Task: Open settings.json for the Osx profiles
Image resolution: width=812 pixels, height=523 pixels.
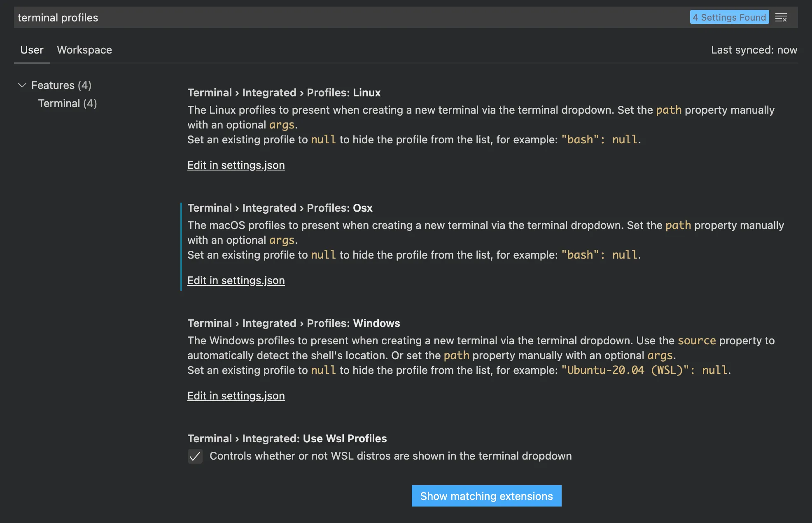Action: pos(236,280)
